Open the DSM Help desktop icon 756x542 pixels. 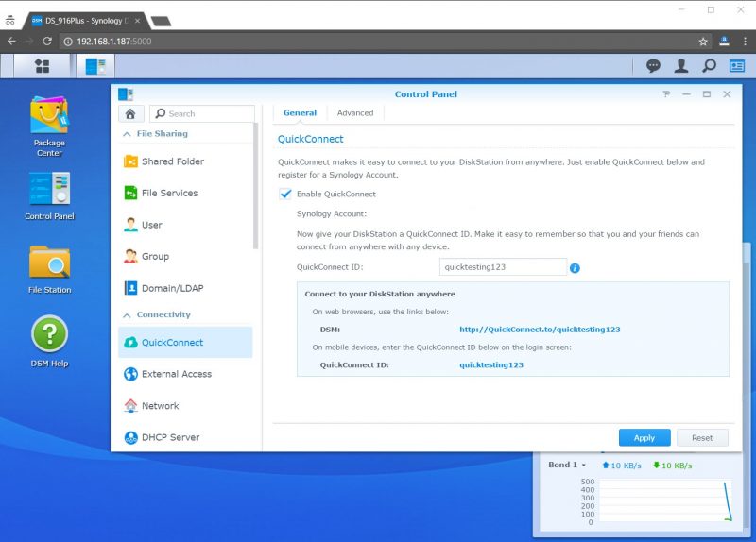(x=49, y=342)
